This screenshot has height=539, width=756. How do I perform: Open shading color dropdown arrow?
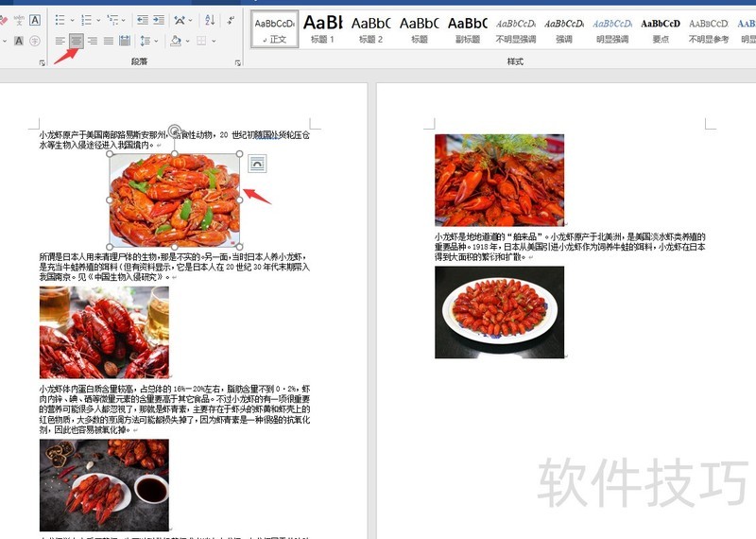pos(187,41)
